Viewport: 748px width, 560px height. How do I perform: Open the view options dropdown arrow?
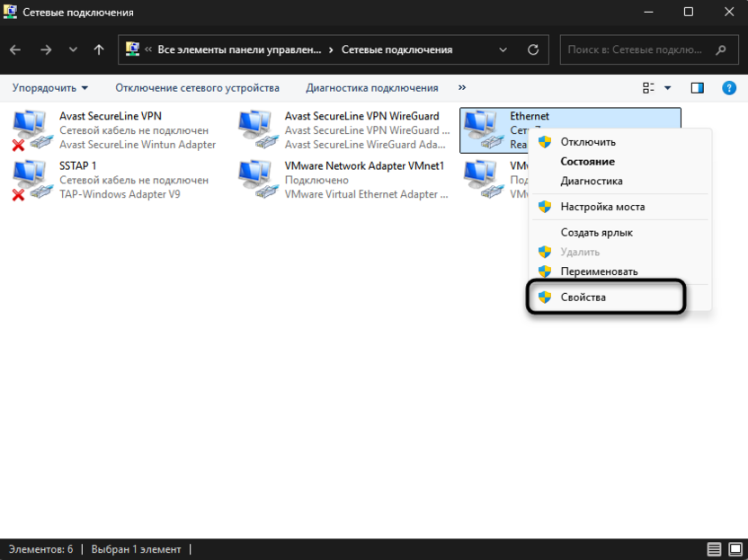(x=667, y=88)
